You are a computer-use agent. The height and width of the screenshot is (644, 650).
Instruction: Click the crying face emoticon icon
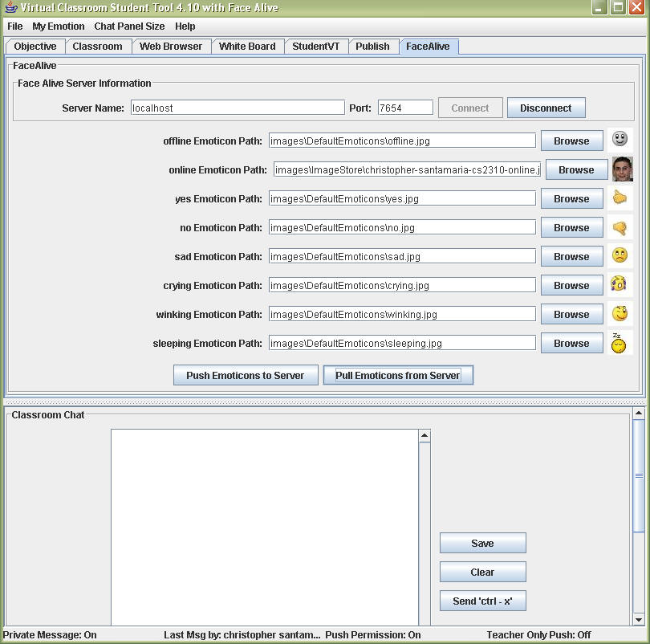tap(618, 284)
